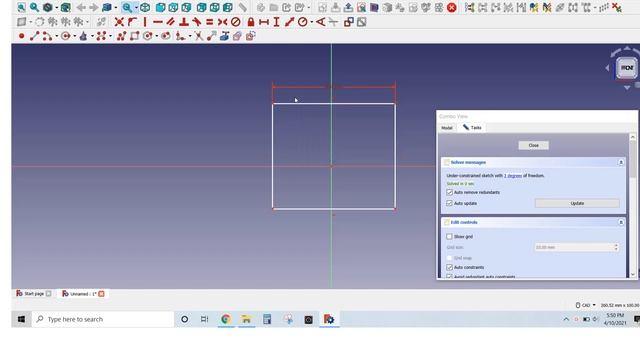
Task: Select the lock constraint padlock icon
Action: click(251, 22)
